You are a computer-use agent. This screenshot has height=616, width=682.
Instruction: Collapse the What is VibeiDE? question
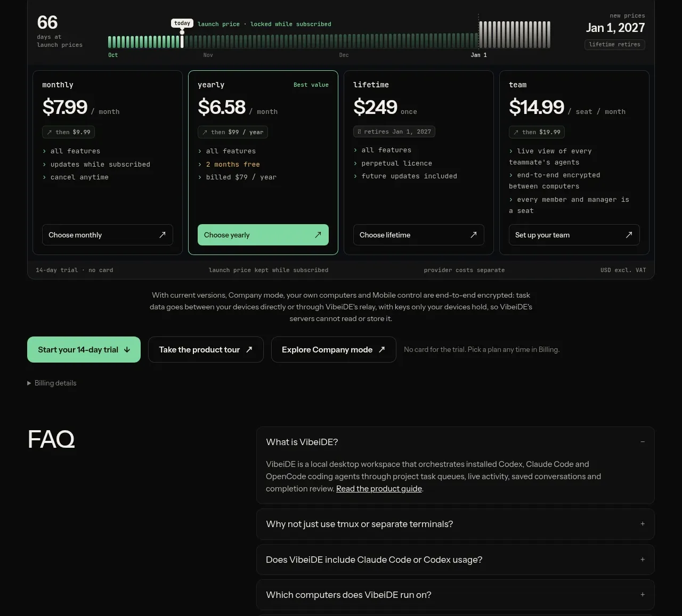456,442
